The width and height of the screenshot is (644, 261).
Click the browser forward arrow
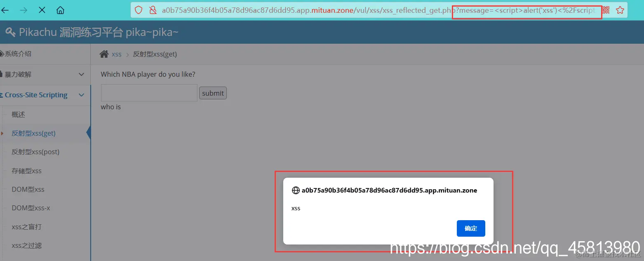24,10
